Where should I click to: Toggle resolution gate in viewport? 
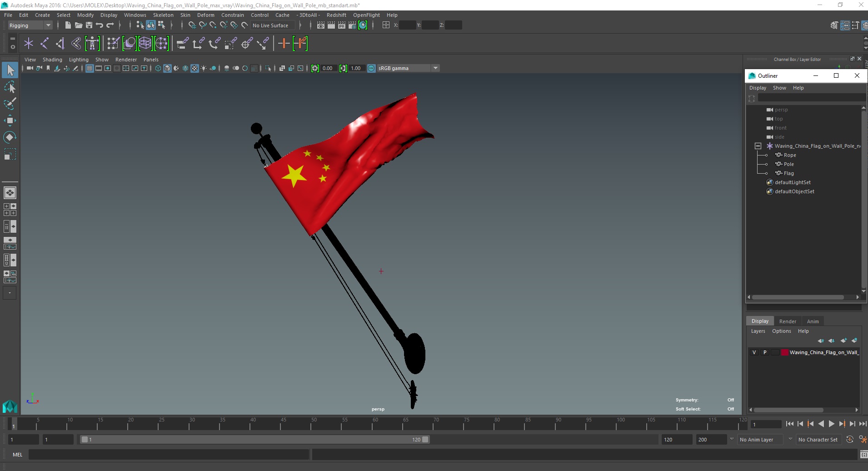(108, 68)
